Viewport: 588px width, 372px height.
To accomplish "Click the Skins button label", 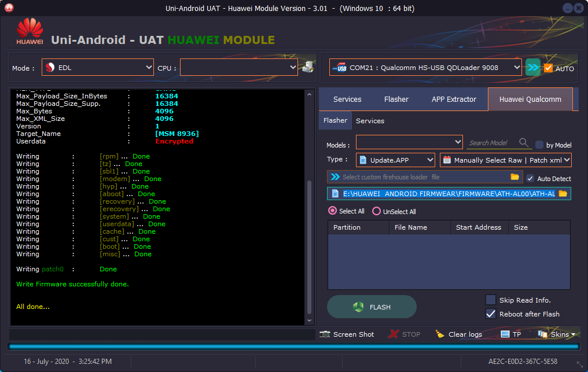I will (560, 334).
